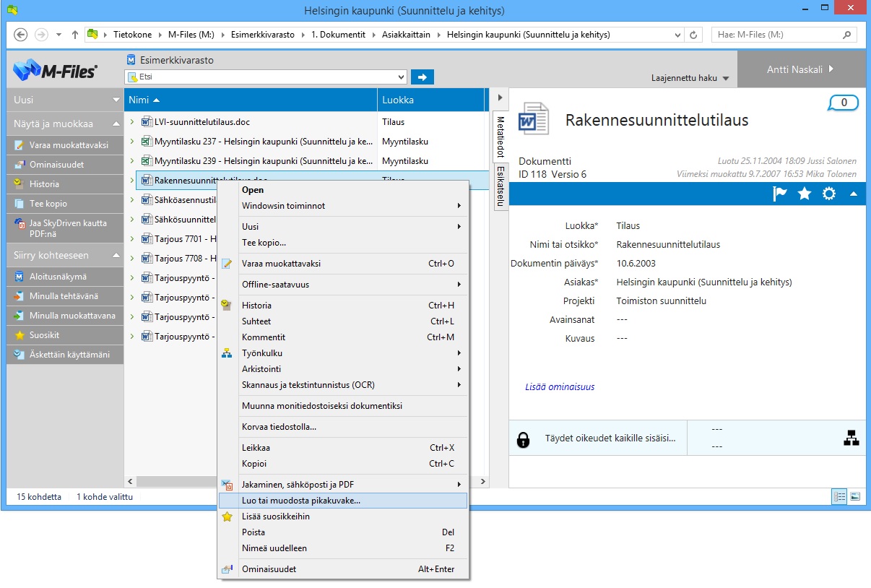Screen dimensions: 871x588
Task: Open Ominaisuudet at context menu bottom
Action: (x=344, y=569)
